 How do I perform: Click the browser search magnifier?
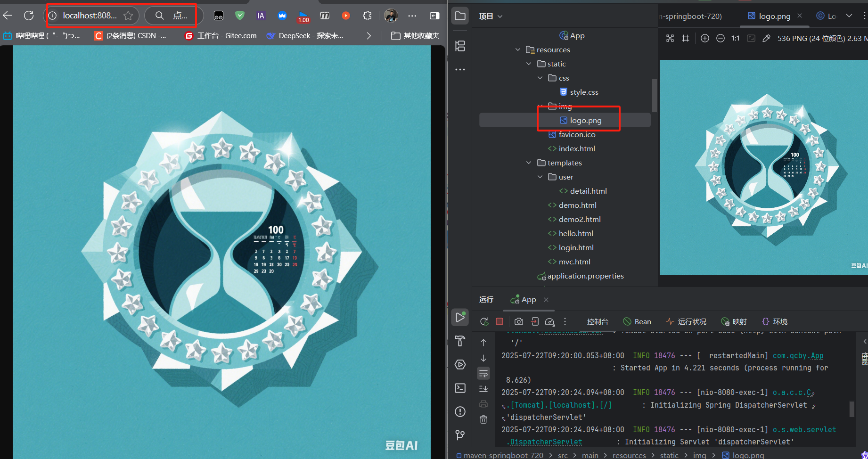click(160, 16)
